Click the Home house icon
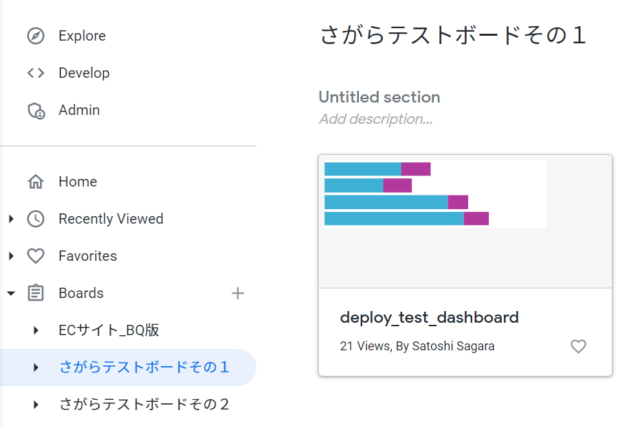Image resolution: width=640 pixels, height=426 pixels. pyautogui.click(x=36, y=182)
